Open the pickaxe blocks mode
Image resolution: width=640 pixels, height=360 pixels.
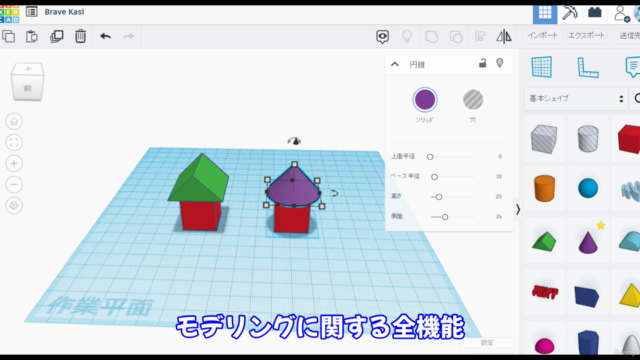[570, 13]
